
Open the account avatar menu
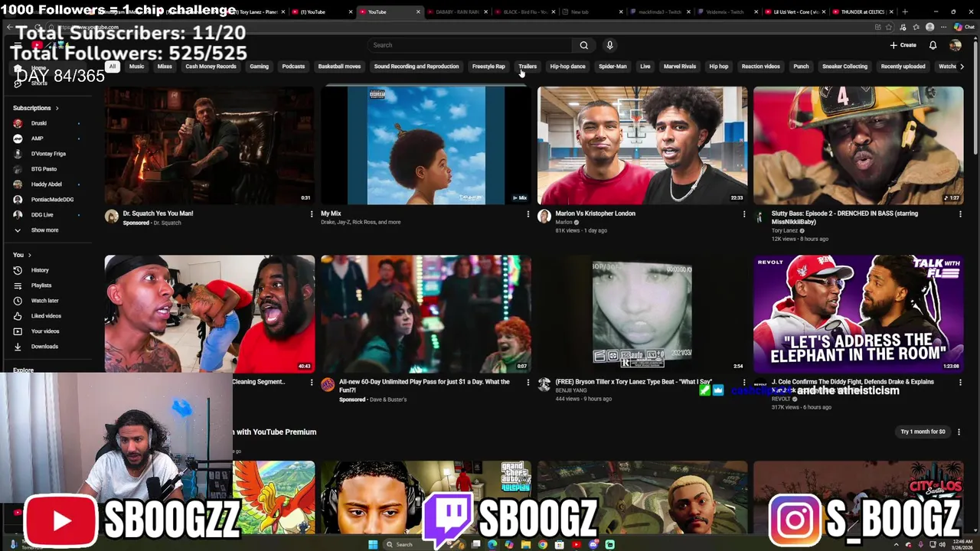pos(955,45)
